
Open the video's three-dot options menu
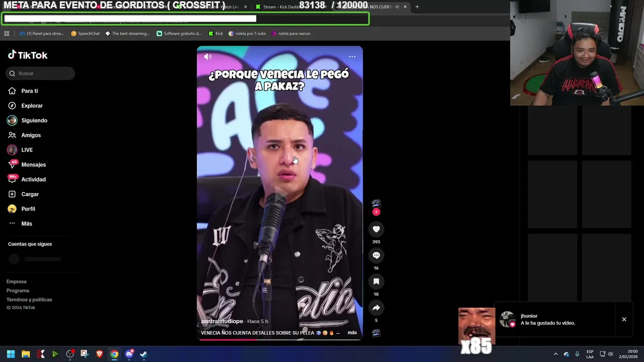(x=352, y=56)
